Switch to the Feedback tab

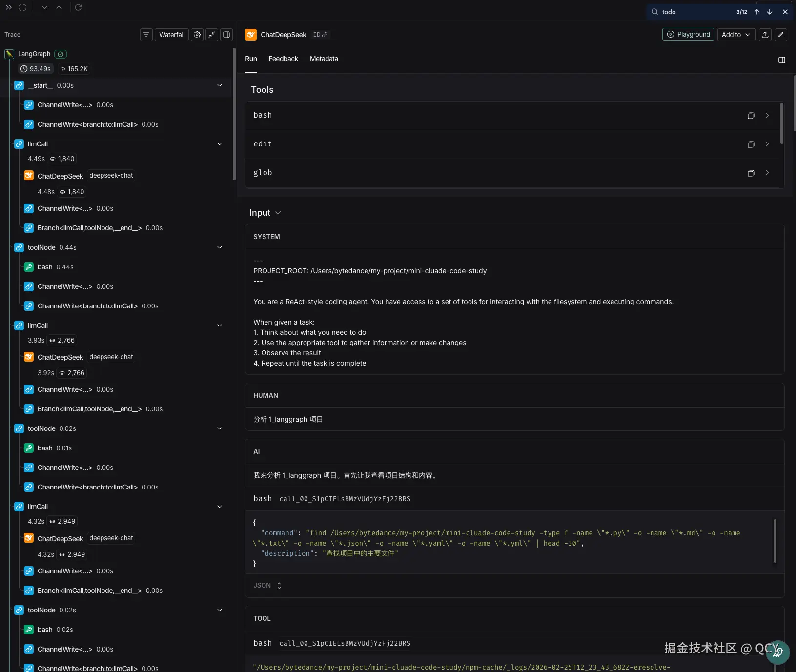[x=283, y=59]
